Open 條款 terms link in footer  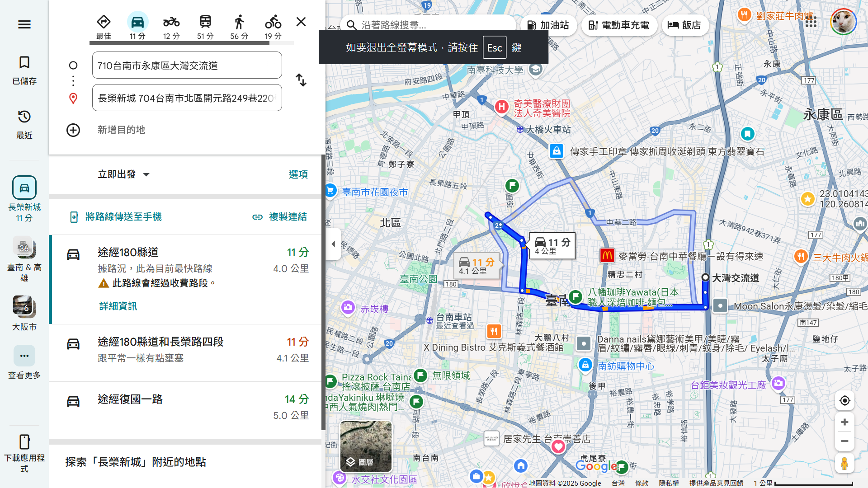(x=642, y=483)
